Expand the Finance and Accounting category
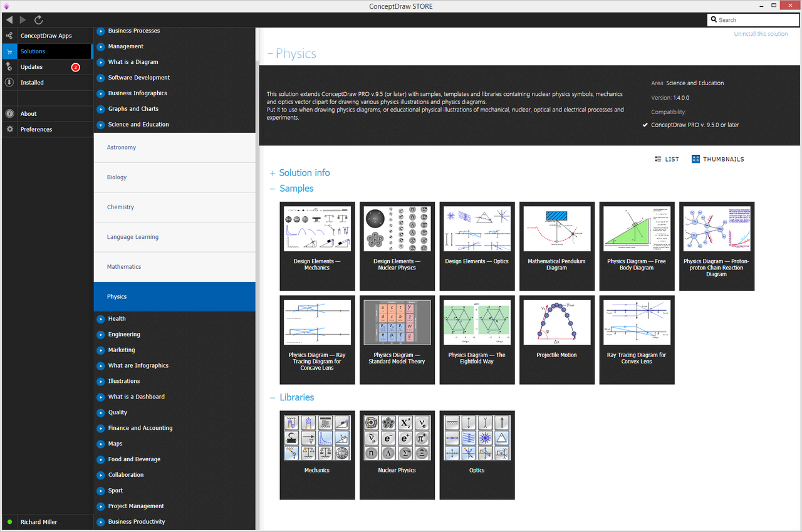The image size is (802, 532). pyautogui.click(x=101, y=429)
